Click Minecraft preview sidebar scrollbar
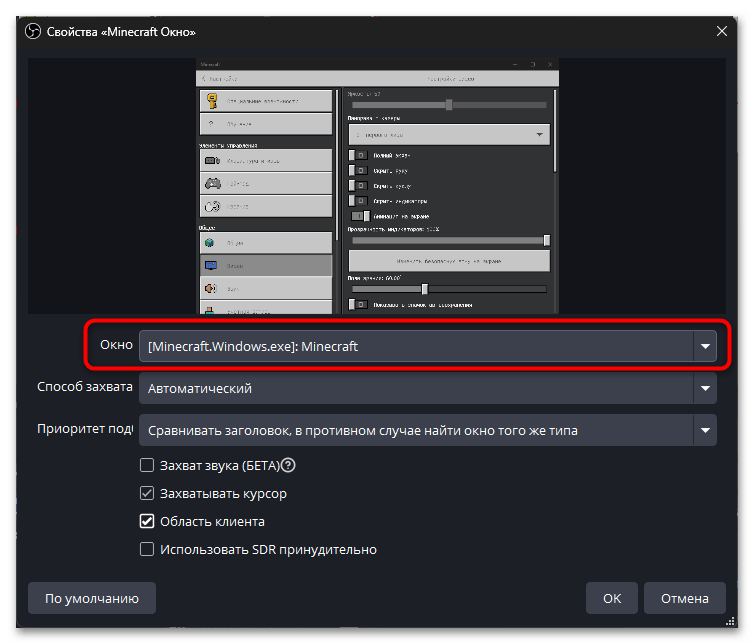The width and height of the screenshot is (754, 644). [337, 165]
